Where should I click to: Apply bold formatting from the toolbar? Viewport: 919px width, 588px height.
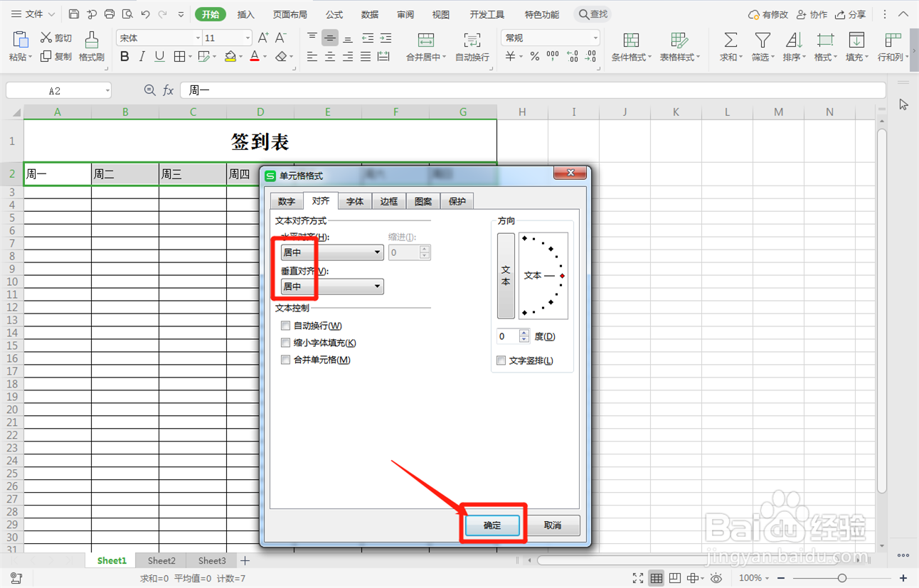tap(124, 57)
